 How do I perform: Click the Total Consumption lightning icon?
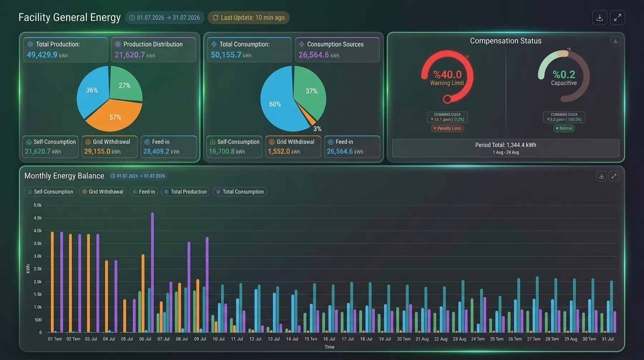(x=214, y=44)
